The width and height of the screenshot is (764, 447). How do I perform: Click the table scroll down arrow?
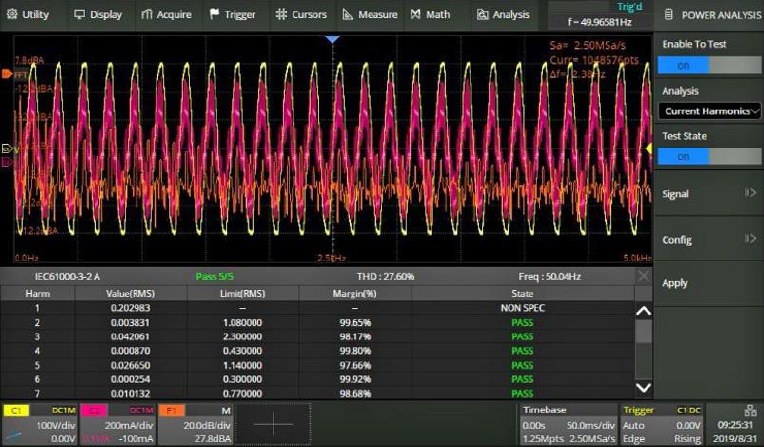point(644,388)
